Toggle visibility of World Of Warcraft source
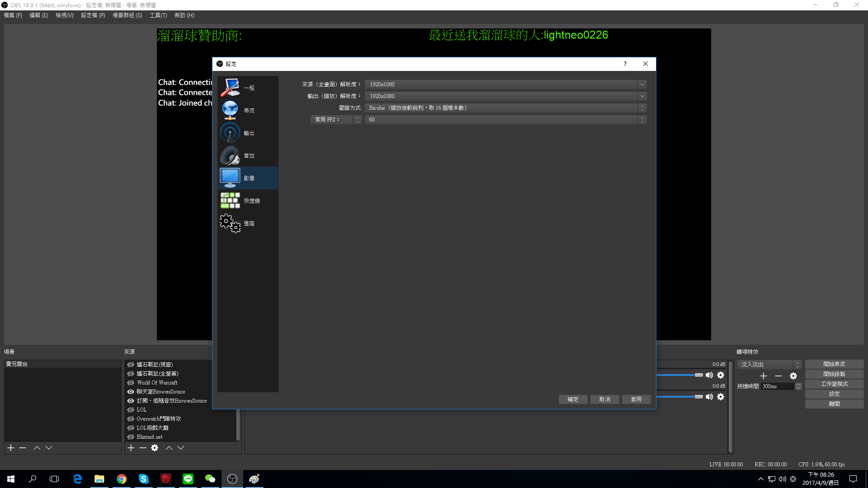 pyautogui.click(x=131, y=382)
